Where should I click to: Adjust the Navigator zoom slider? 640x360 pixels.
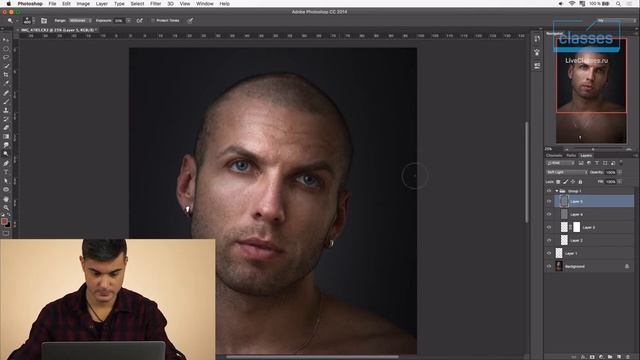pyautogui.click(x=593, y=149)
